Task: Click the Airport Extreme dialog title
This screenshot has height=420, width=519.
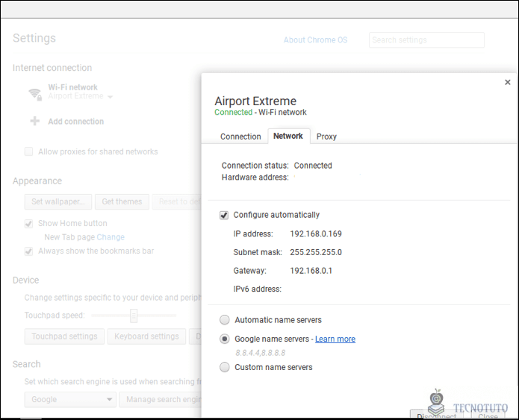Action: [255, 101]
